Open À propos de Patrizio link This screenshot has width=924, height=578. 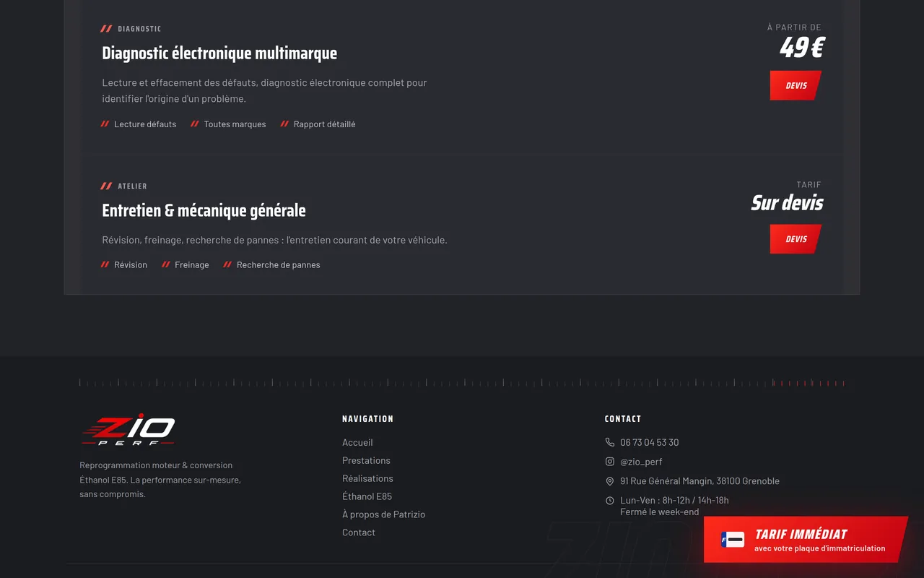[383, 514]
